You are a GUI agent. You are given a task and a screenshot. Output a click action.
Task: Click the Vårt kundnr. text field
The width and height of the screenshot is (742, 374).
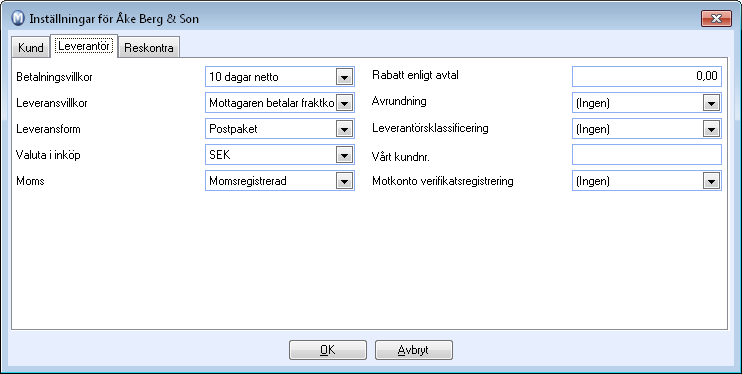tap(646, 155)
